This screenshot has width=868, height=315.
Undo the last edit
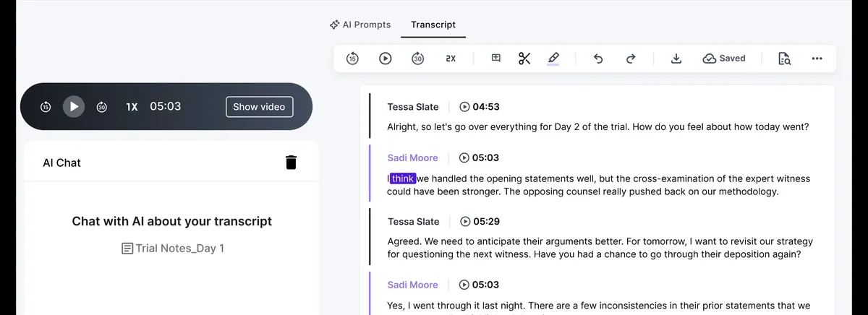tap(598, 59)
